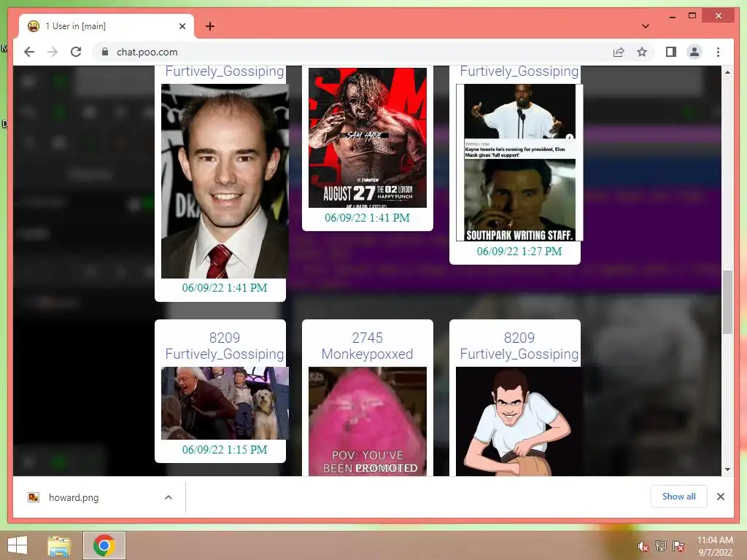Expand howard.png download options chevron
The height and width of the screenshot is (560, 747).
[x=169, y=497]
